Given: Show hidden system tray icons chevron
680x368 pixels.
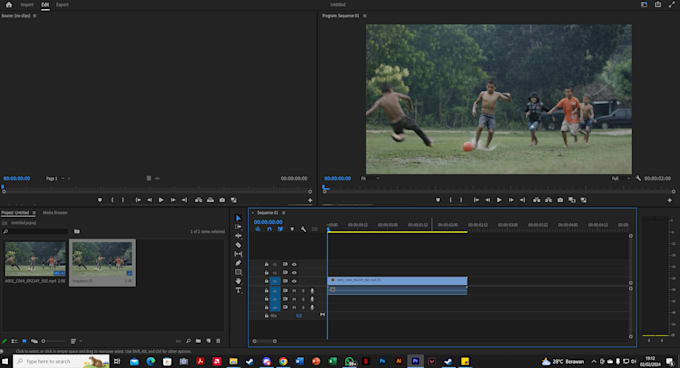Looking at the screenshot, I should [594, 361].
